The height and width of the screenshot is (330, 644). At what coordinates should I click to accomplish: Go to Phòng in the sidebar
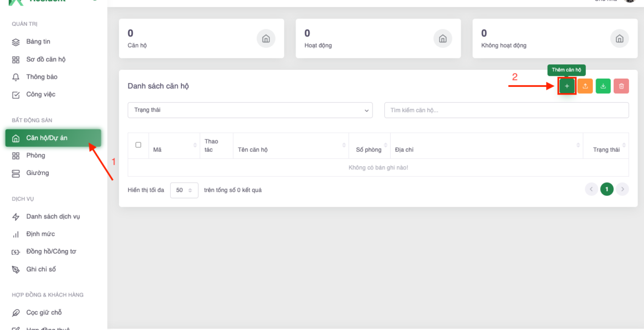pyautogui.click(x=36, y=156)
